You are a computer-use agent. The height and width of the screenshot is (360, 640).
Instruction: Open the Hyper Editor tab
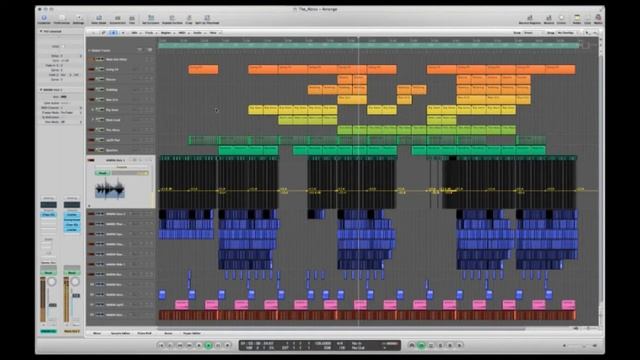(191, 333)
